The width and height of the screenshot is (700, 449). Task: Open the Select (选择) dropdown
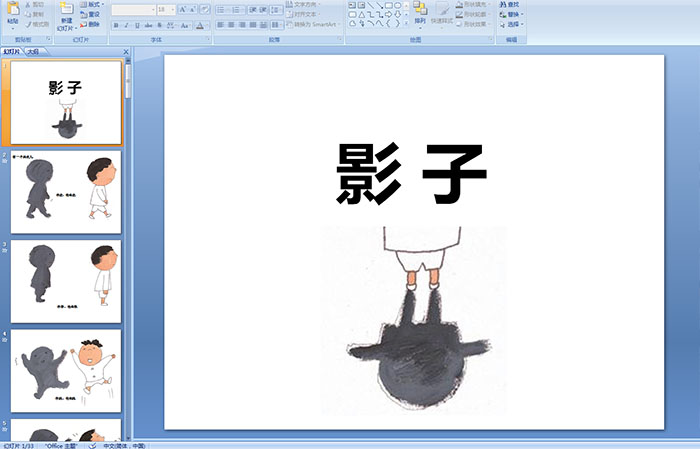[511, 25]
